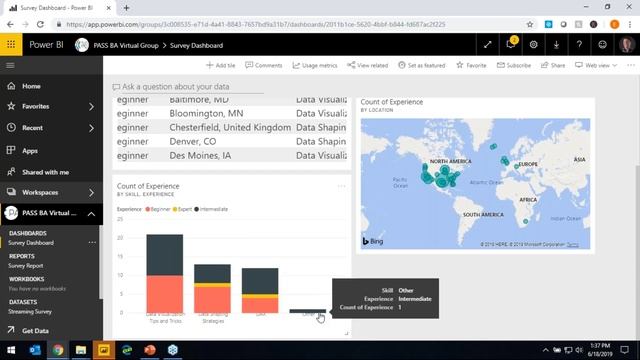Open Usage metrics
Viewport: 640px width, 360px height.
click(315, 65)
